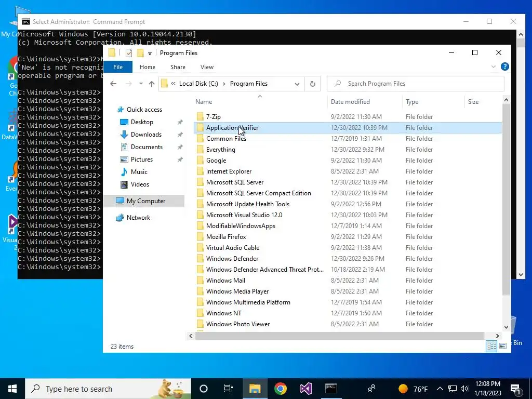Viewport: 532px width, 399px height.
Task: Click in Search Program Files box
Action: click(415, 84)
